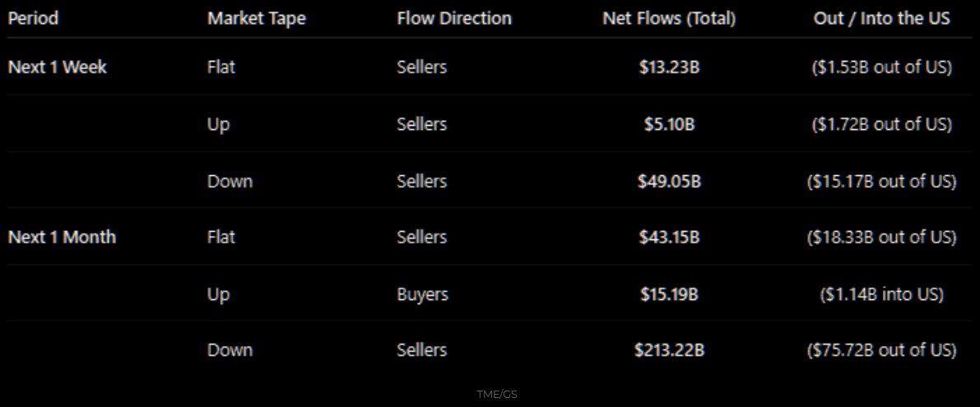
Task: Click the ($15.17B out of US) cell
Action: 881,181
